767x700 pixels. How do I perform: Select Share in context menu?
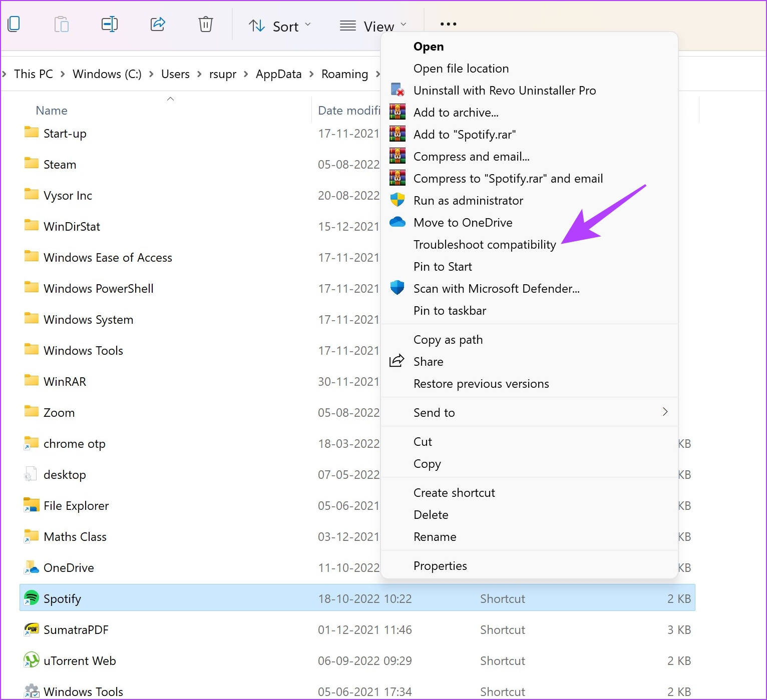[x=529, y=362]
